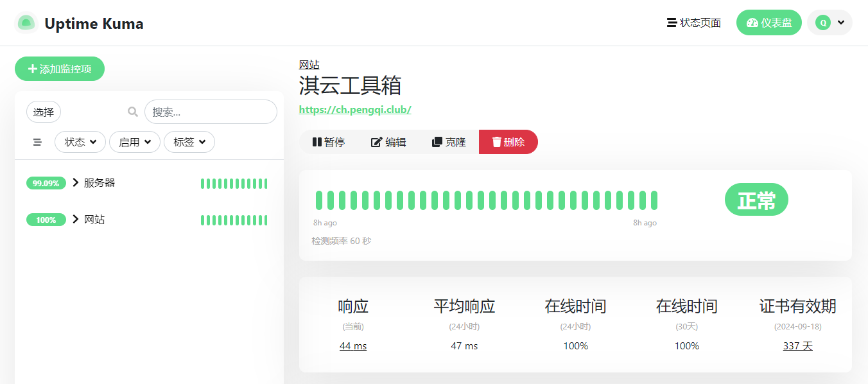Open the 状态页面 status page link

694,23
